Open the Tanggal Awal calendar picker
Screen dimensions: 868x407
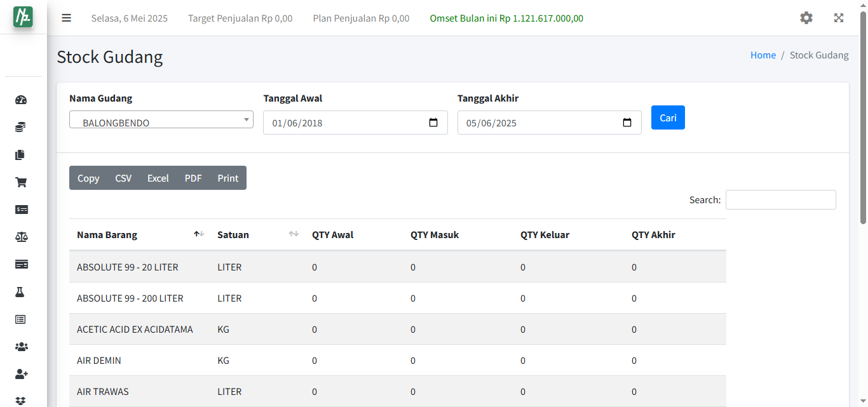coord(433,123)
